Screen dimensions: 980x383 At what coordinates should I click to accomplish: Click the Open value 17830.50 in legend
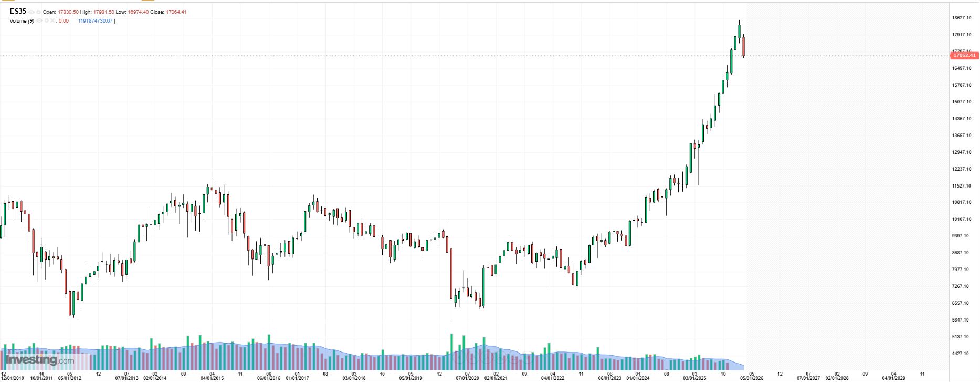point(68,12)
